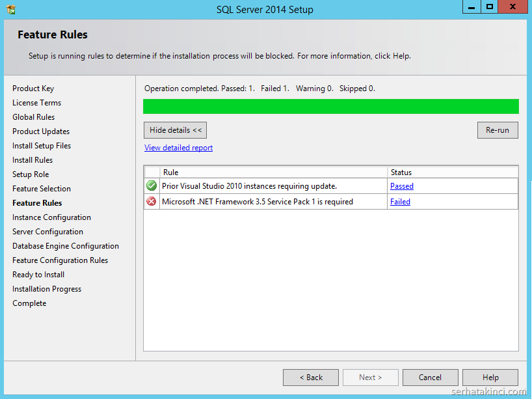The width and height of the screenshot is (532, 399).
Task: Click the red failed error icon
Action: (x=152, y=201)
